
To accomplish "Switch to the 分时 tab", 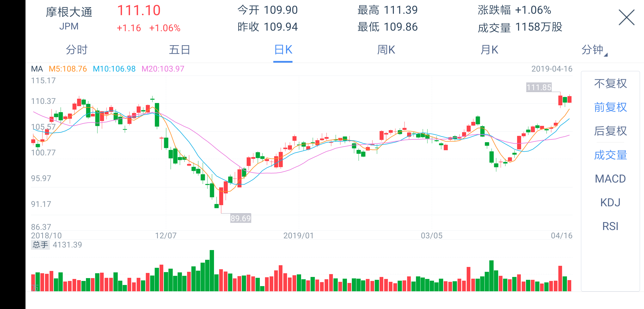I will pos(76,50).
